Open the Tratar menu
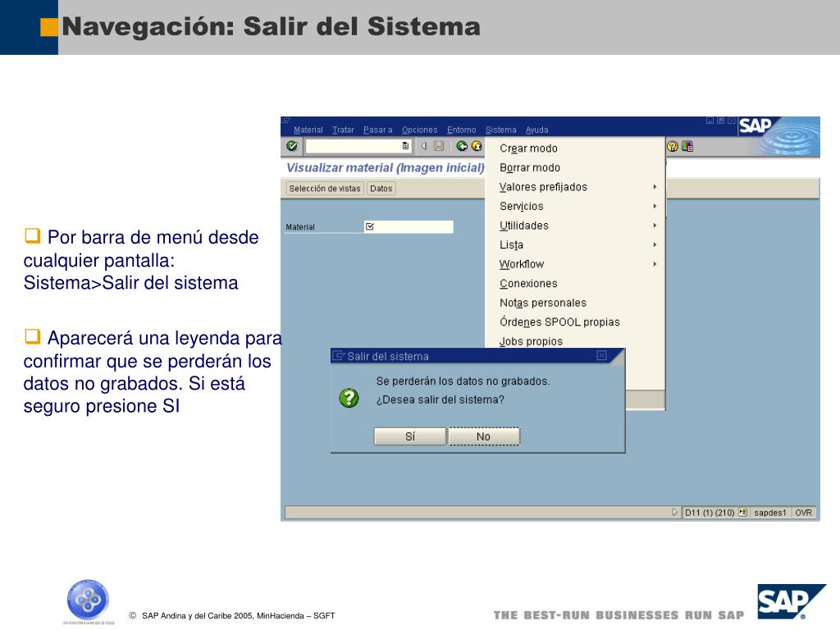 (x=343, y=130)
